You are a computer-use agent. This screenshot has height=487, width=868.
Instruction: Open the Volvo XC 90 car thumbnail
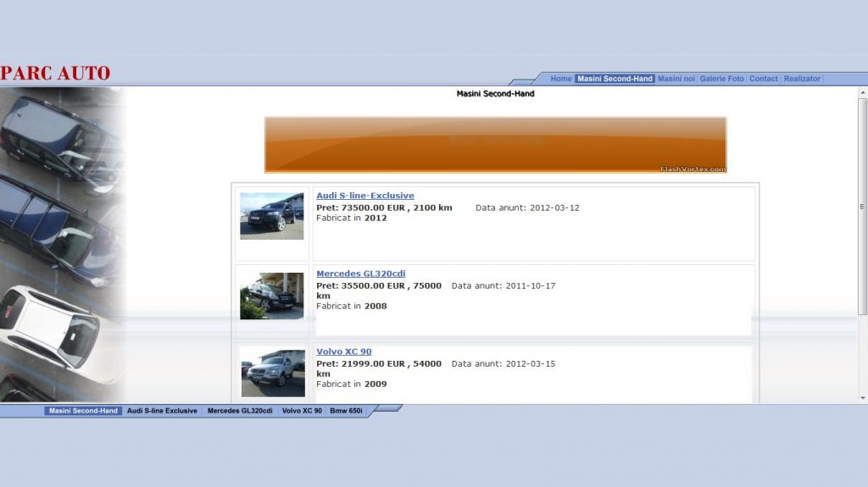point(272,373)
